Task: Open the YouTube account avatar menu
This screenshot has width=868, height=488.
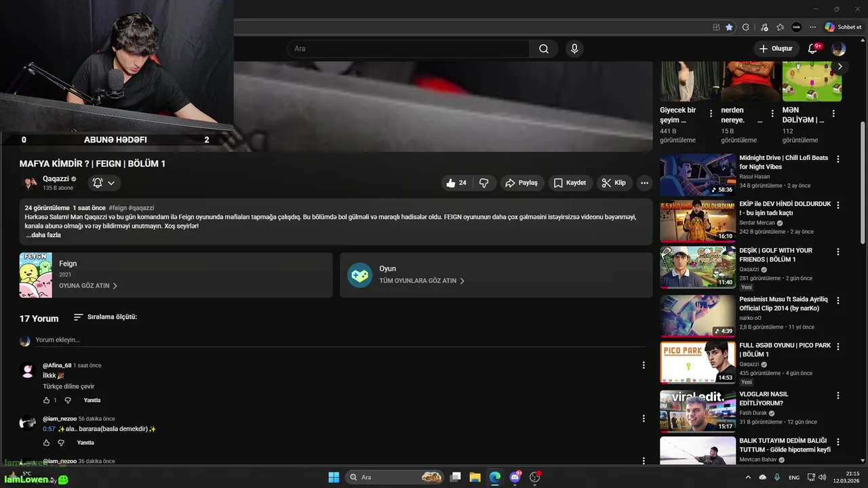Action: coord(839,49)
